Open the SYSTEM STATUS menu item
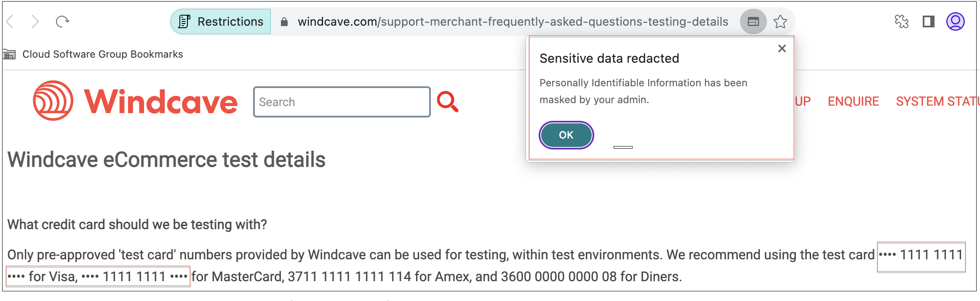The width and height of the screenshot is (980, 301). (937, 101)
